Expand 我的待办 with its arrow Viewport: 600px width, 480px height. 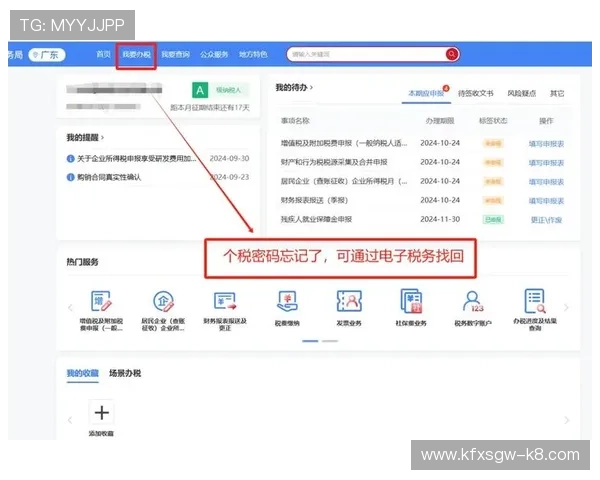click(x=311, y=88)
